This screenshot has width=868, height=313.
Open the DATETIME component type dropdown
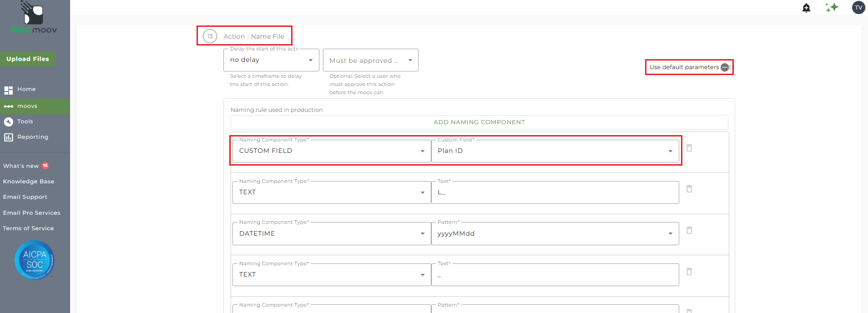click(331, 233)
